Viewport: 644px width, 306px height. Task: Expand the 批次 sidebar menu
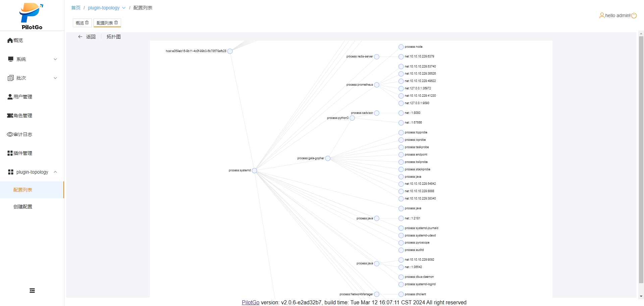(x=32, y=78)
